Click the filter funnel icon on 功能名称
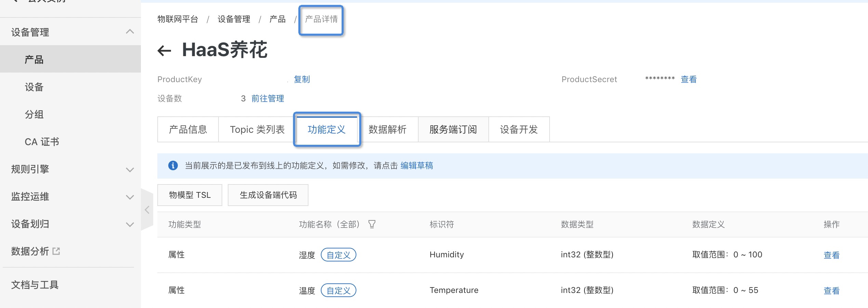868x308 pixels. point(372,224)
